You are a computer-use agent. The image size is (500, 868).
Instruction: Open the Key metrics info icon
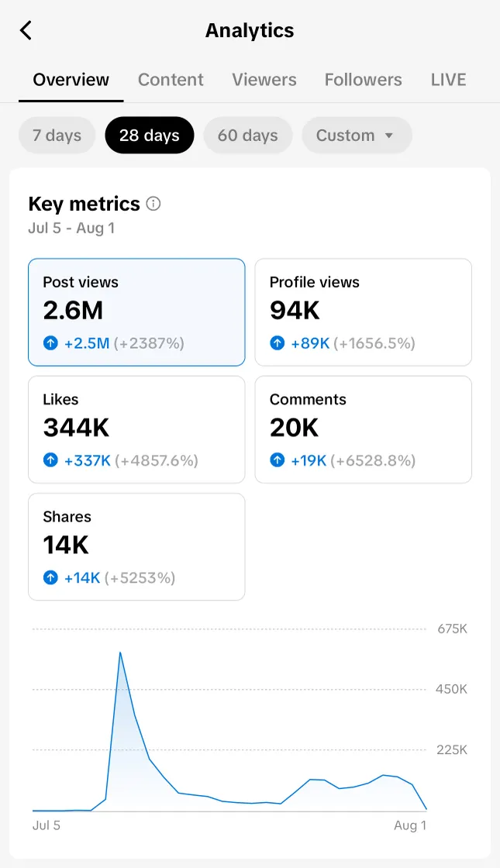point(153,204)
